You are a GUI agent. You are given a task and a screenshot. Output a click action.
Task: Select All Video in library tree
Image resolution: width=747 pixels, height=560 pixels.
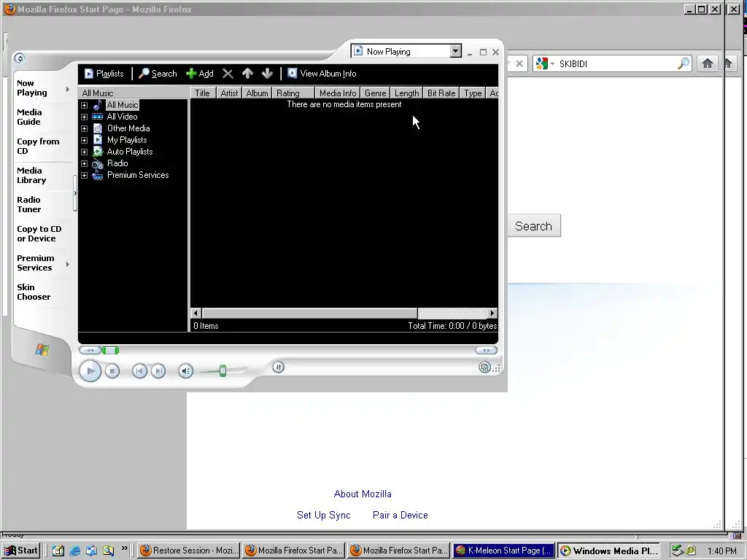click(x=122, y=117)
